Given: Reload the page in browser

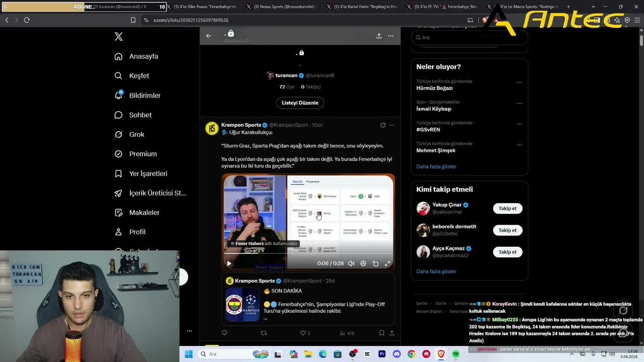Looking at the screenshot, I should (27, 20).
